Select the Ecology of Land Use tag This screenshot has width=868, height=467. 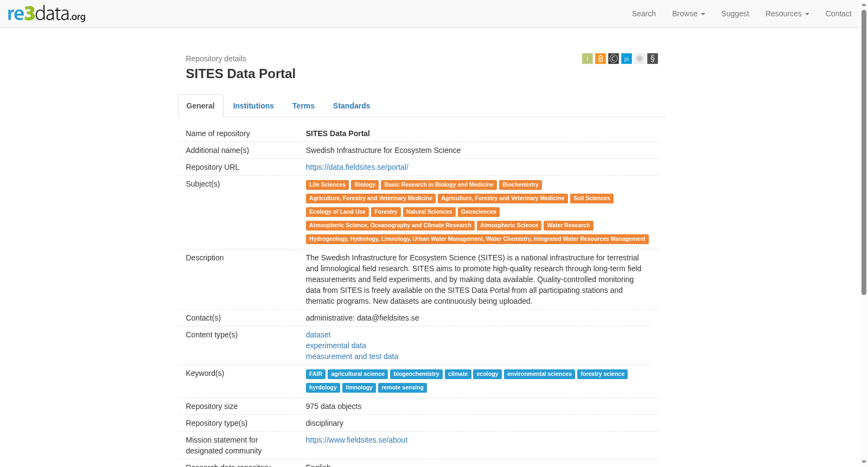(337, 212)
